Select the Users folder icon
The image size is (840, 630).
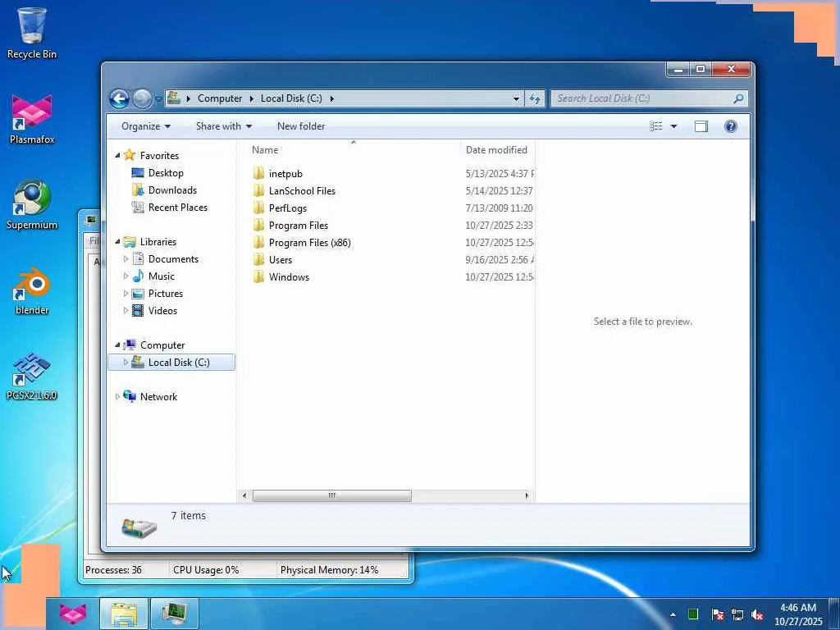(x=258, y=259)
